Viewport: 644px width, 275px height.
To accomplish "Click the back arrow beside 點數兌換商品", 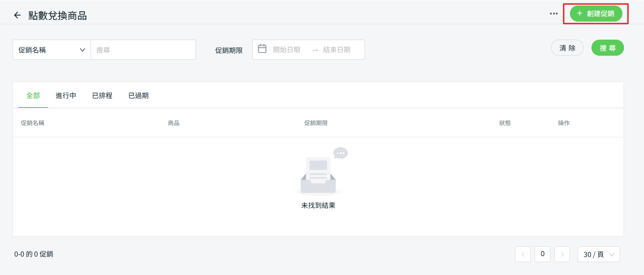I will click(x=17, y=15).
